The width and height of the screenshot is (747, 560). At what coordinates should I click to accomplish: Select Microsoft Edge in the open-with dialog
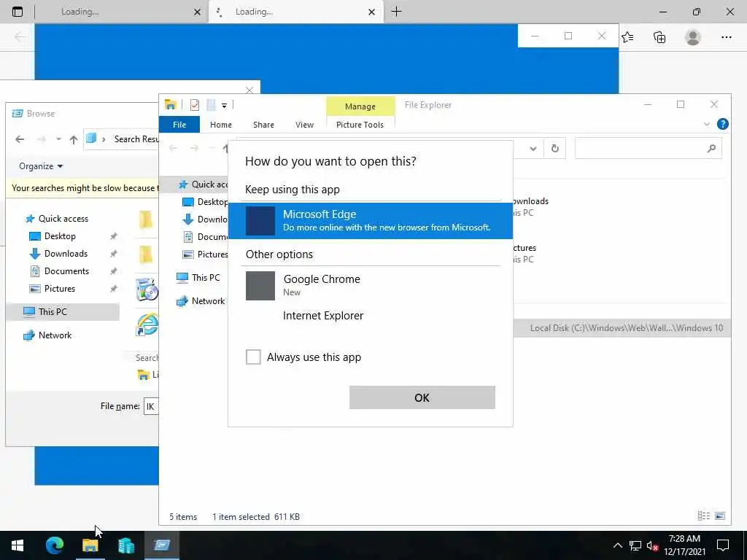pos(371,220)
